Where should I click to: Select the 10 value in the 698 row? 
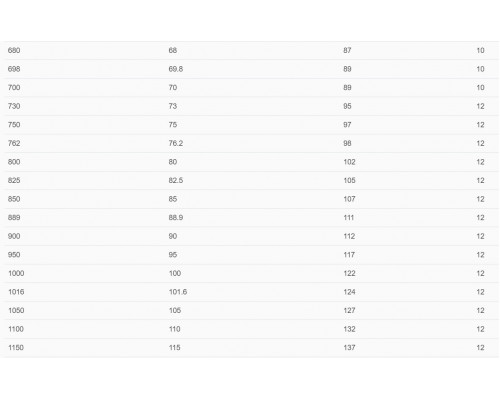480,69
